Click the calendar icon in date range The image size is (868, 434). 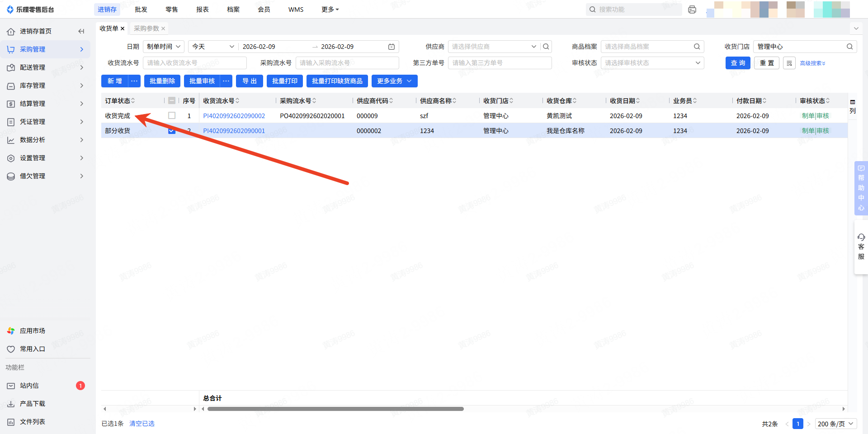392,47
